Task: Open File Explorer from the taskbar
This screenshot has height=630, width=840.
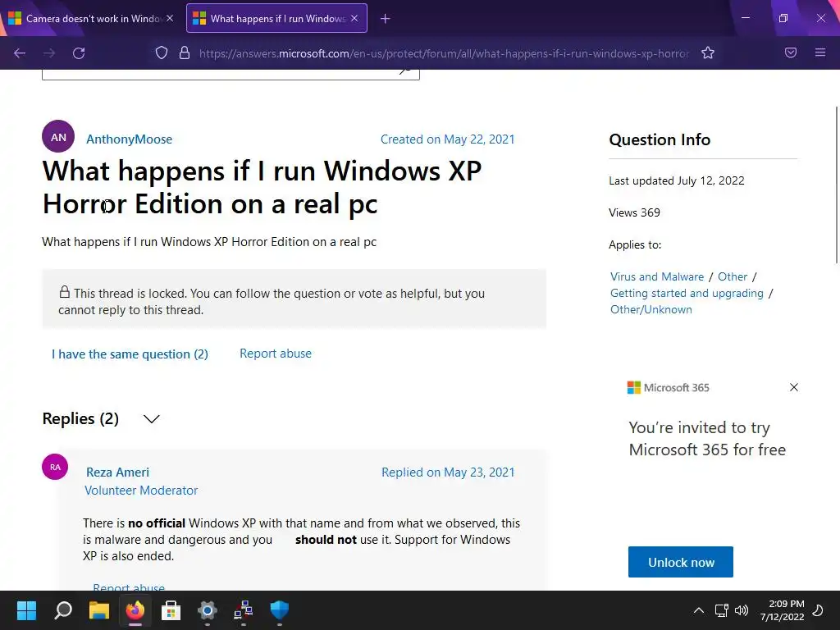Action: click(99, 610)
